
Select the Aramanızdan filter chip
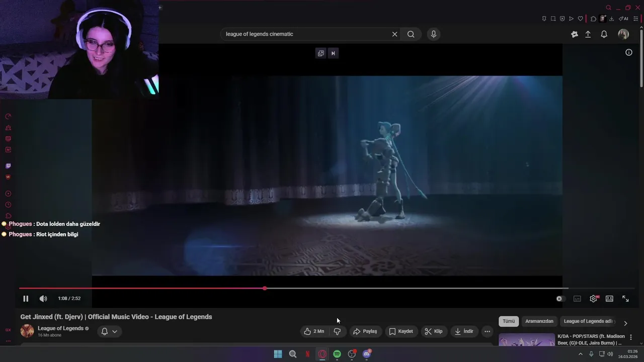pos(539,321)
